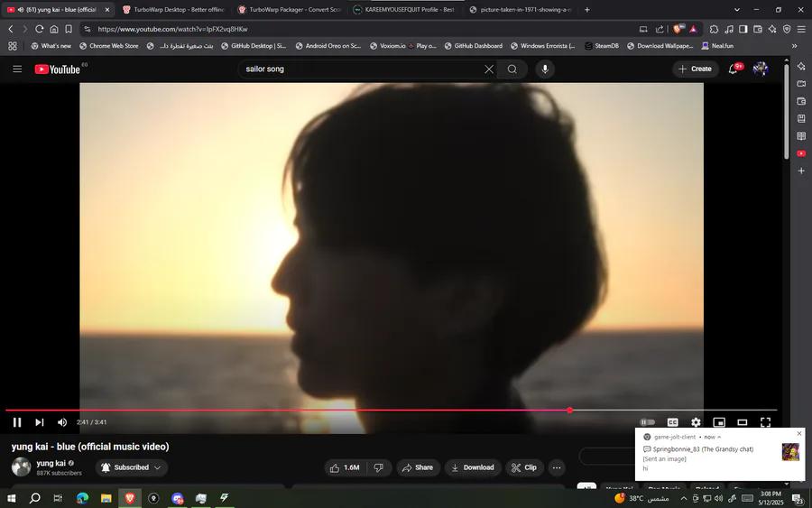Expand the tab search dropdown arrow
Image resolution: width=812 pixels, height=508 pixels.
[737, 9]
